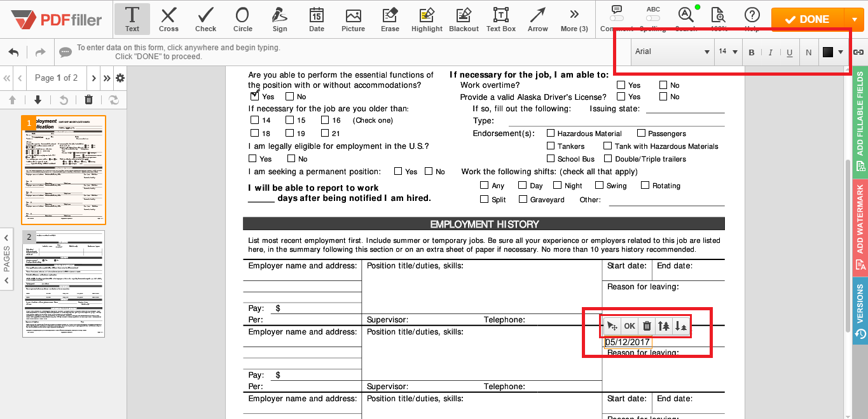Pick the Arrow drawing tool
Viewport: 868px width, 419px height.
pos(538,19)
